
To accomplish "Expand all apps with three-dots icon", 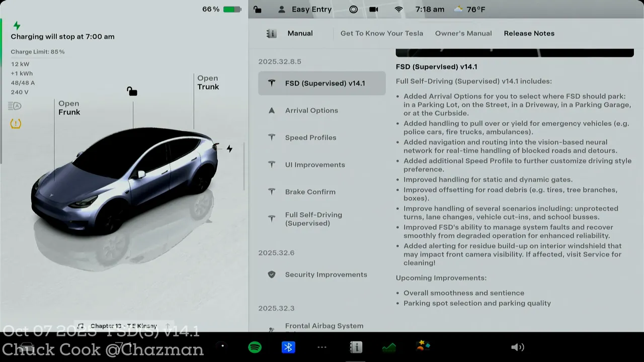I will (x=322, y=347).
